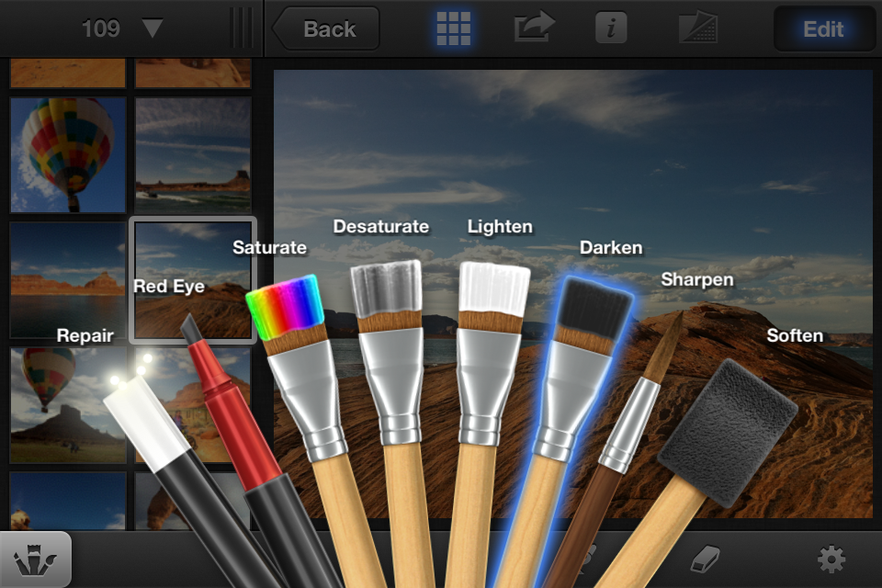Open the lake with speedboat thumbnail

pos(193,154)
